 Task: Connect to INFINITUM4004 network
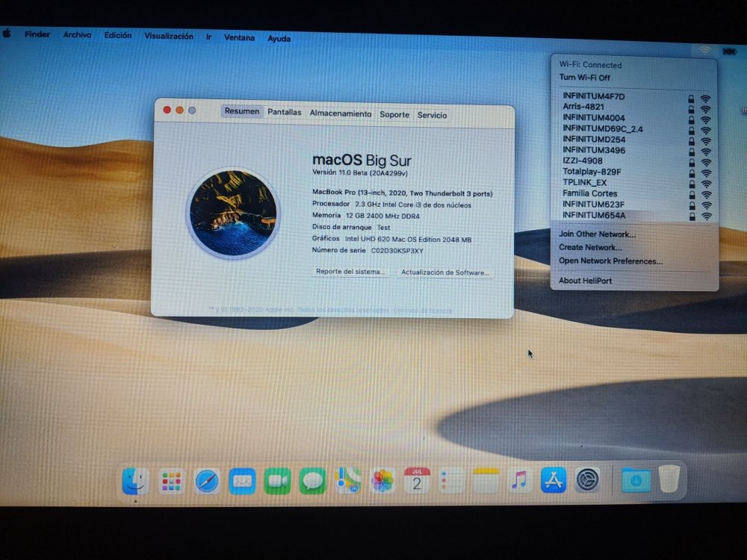(x=634, y=118)
